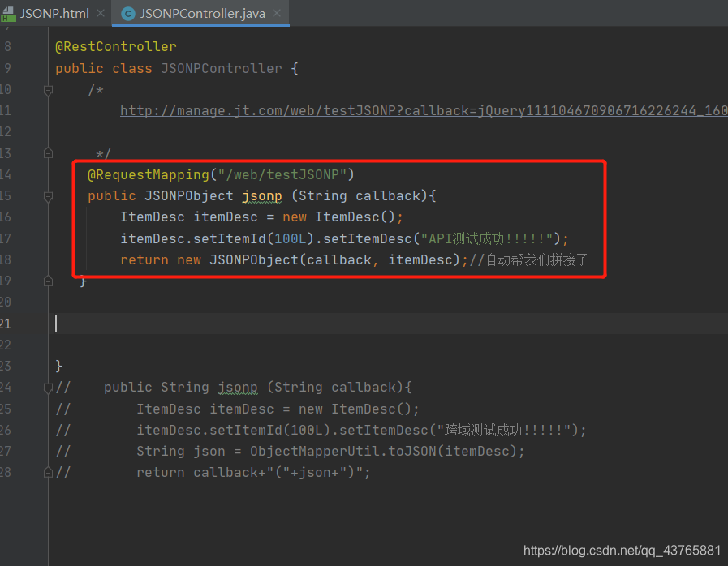Screen dimensions: 728x566
Task: Close the JSONPController.java tab
Action: point(277,14)
